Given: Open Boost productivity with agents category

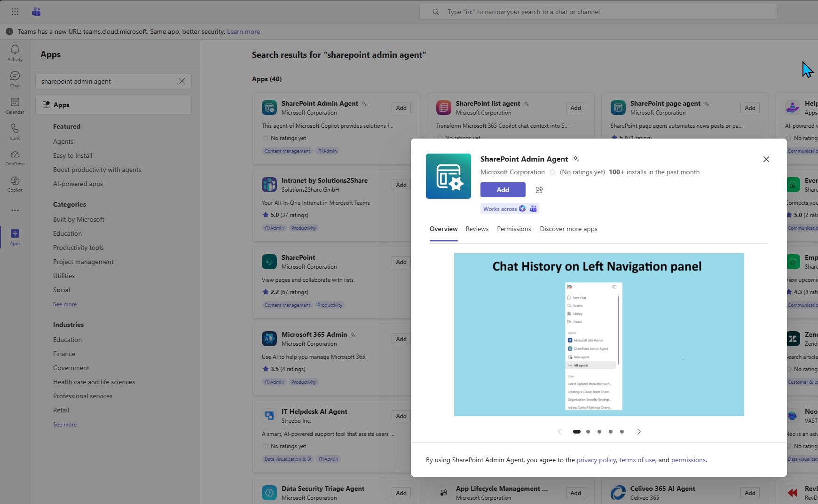Looking at the screenshot, I should click(x=97, y=170).
